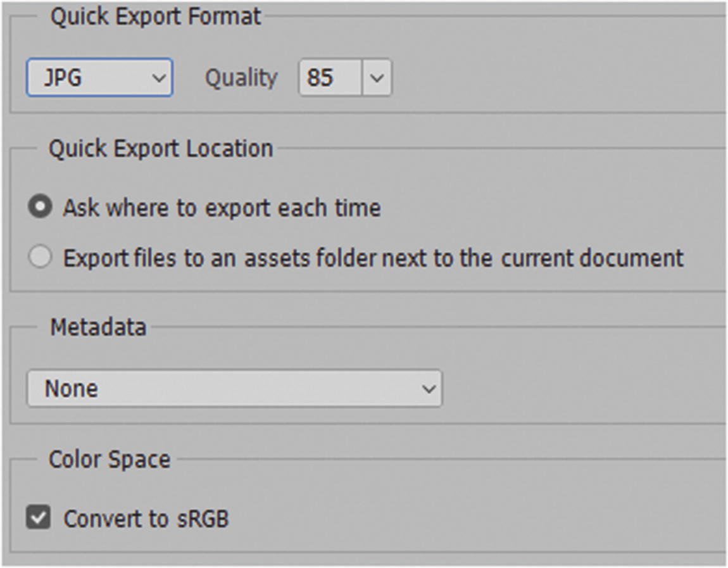Click the 'Convert to sRGB' label text
The height and width of the screenshot is (568, 728).
coord(146,519)
